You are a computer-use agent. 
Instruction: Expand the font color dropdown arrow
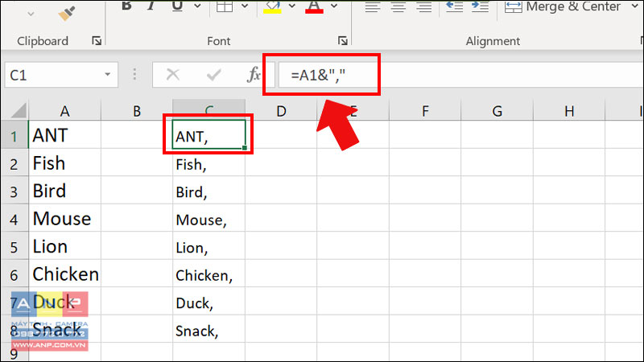pos(334,6)
